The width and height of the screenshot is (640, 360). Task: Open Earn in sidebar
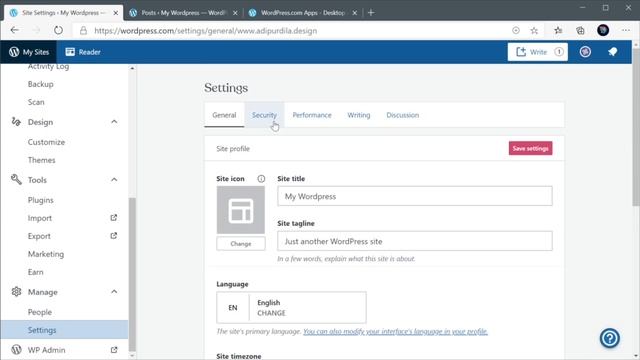[x=36, y=272]
